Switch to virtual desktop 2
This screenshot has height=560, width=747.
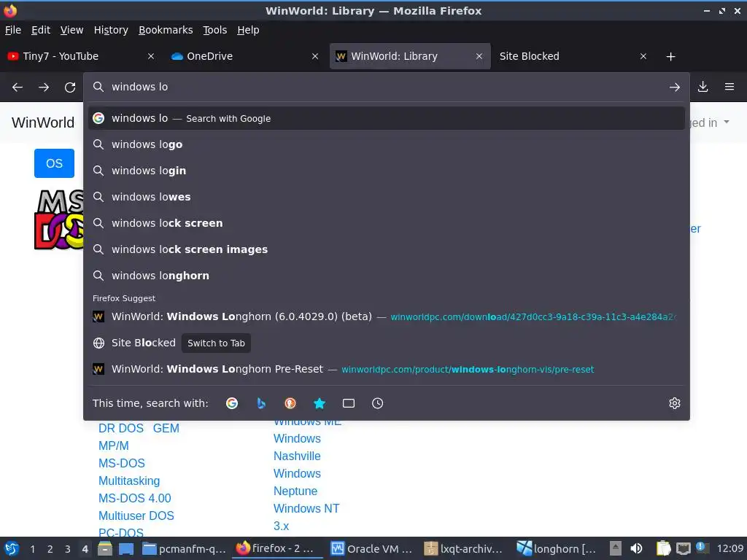tap(50, 548)
